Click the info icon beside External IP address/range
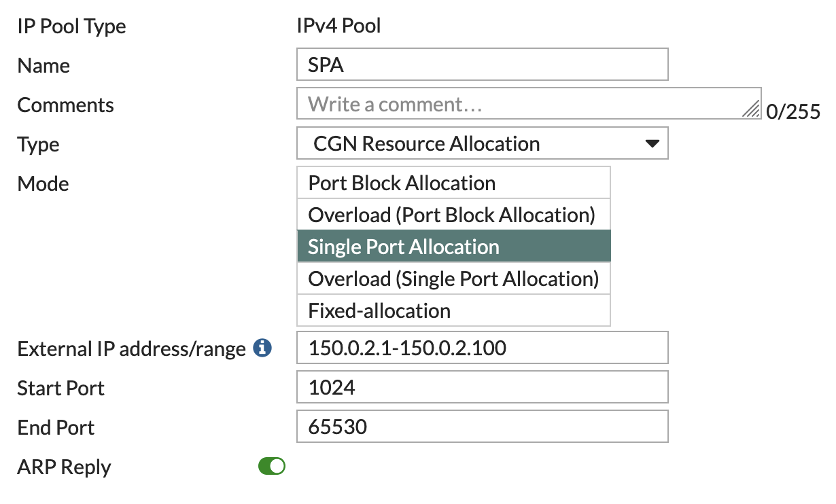Screen dimensions: 836x504 (x=262, y=348)
